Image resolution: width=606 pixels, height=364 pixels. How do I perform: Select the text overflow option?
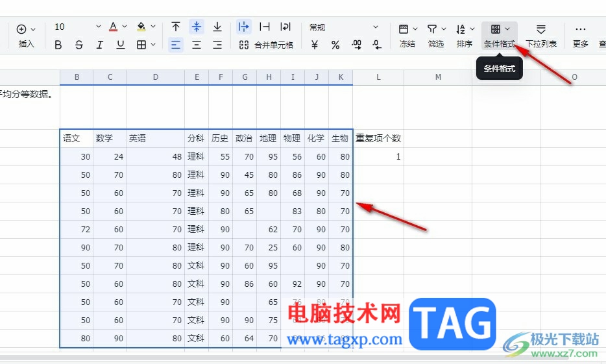coord(244,27)
